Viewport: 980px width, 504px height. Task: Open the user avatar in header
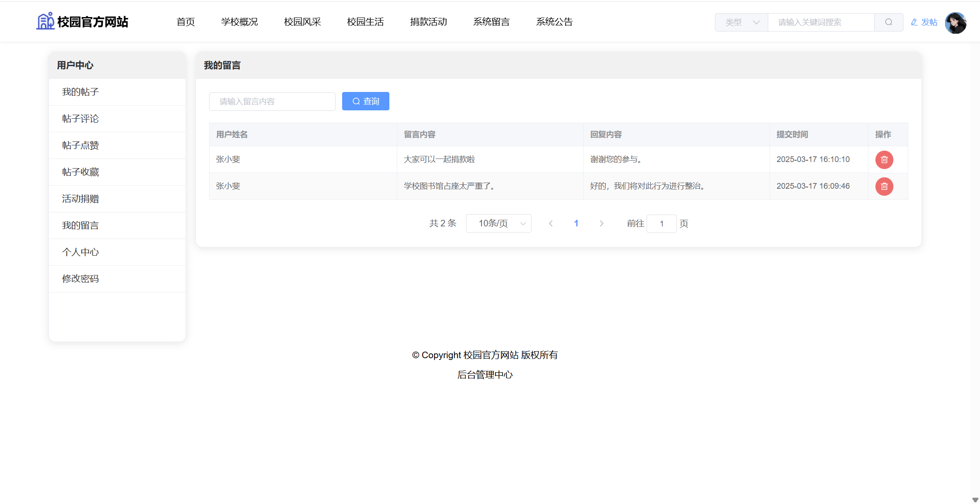tap(955, 23)
